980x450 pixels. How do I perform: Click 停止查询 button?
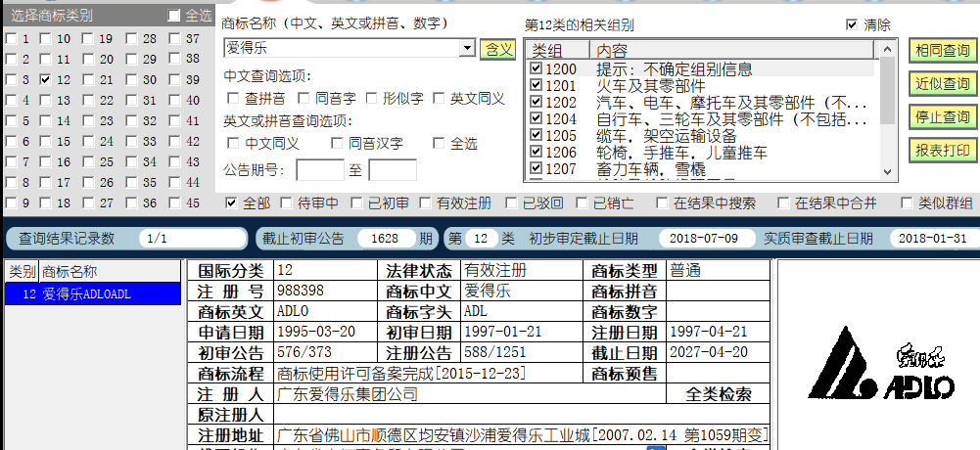point(942,116)
